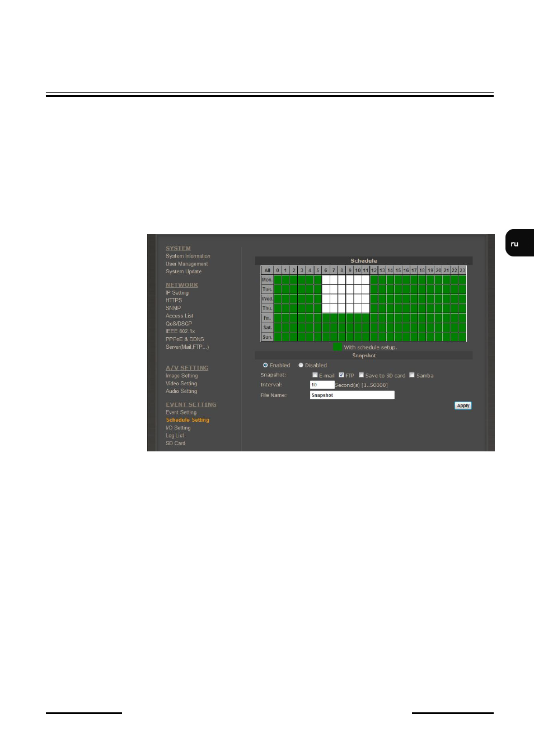The width and height of the screenshot is (534, 756).
Task: Click hour 12 column header
Action: 374,270
